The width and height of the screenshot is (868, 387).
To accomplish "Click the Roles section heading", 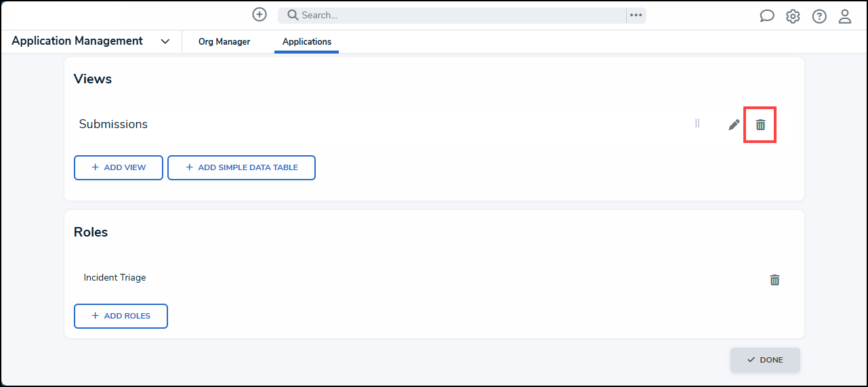I will click(91, 232).
